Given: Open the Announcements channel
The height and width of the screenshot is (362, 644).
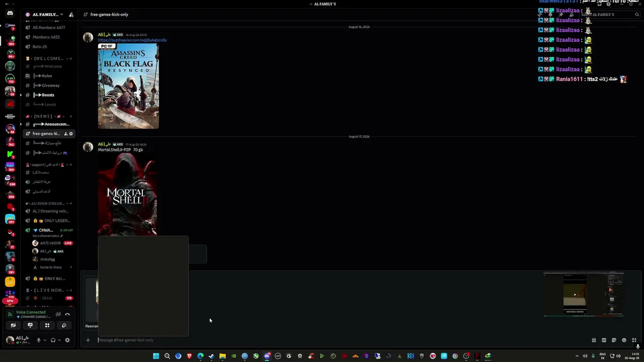Looking at the screenshot, I should coord(49,124).
